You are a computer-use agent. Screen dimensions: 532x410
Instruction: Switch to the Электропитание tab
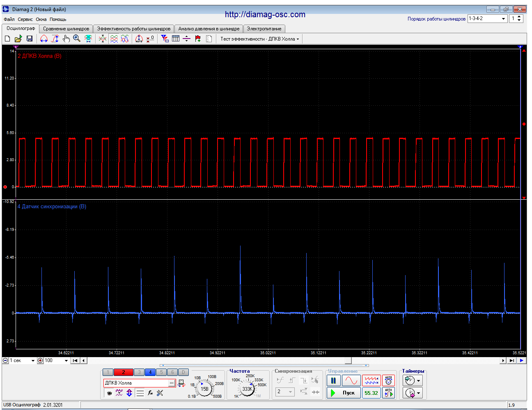click(264, 29)
